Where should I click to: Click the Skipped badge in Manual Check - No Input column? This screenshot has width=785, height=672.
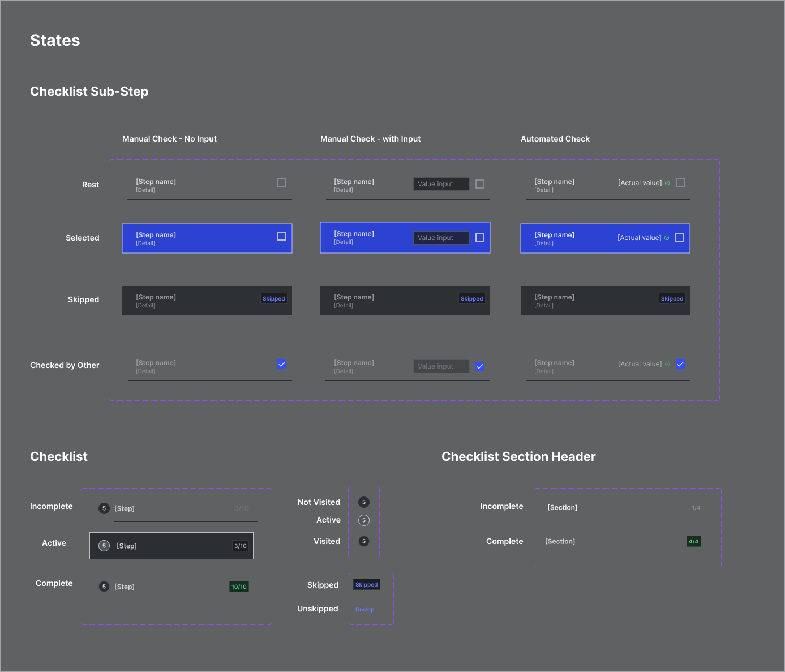[274, 299]
